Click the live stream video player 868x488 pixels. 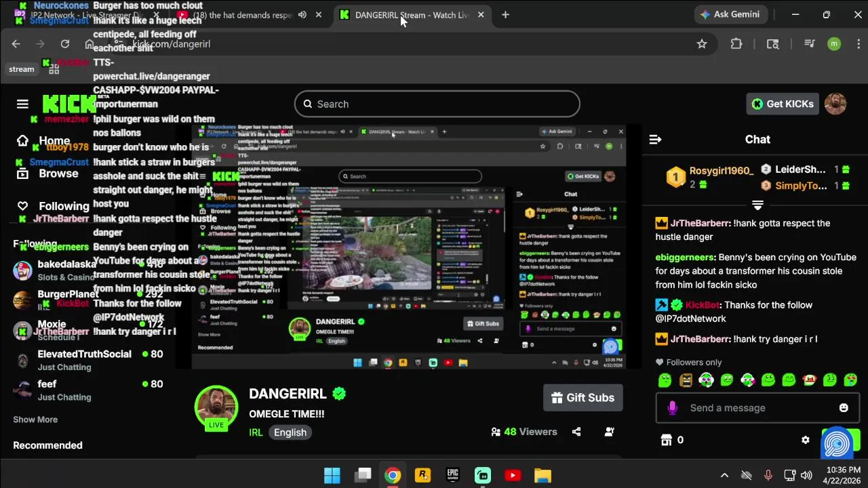409,247
